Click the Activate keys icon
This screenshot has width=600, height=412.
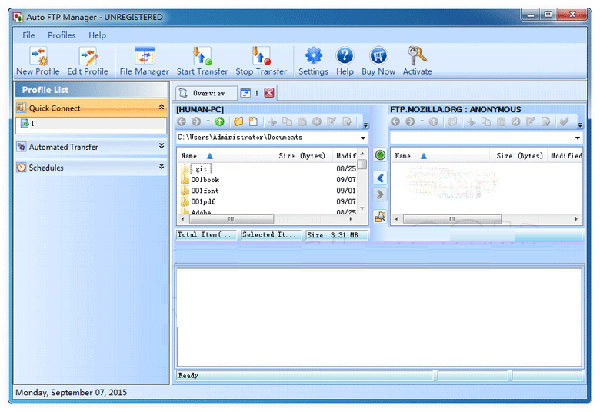coord(417,56)
